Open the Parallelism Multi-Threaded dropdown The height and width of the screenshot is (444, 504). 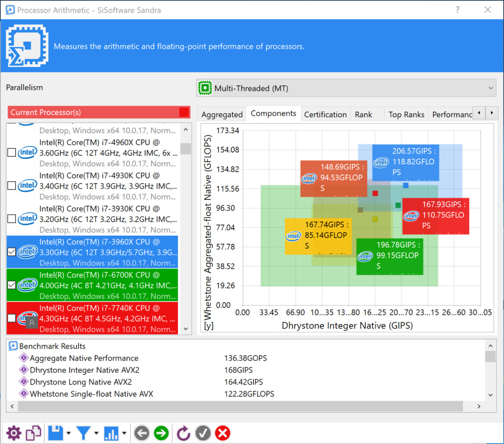pyautogui.click(x=346, y=88)
